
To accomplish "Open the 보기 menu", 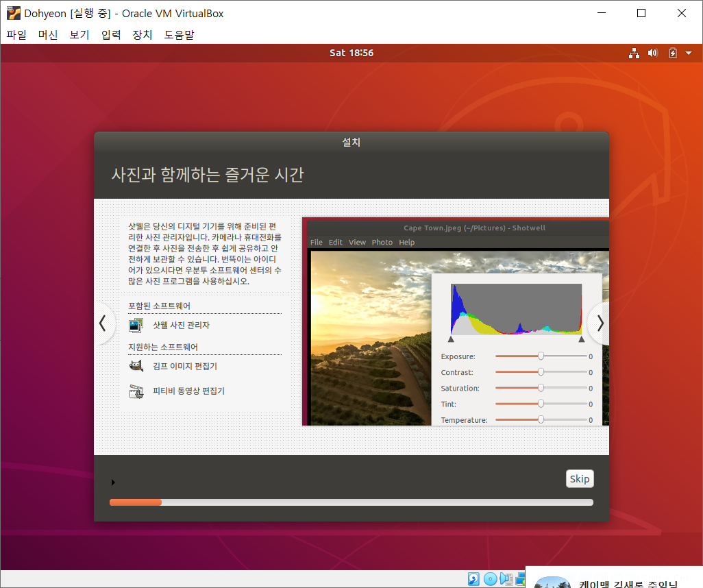I will (79, 34).
